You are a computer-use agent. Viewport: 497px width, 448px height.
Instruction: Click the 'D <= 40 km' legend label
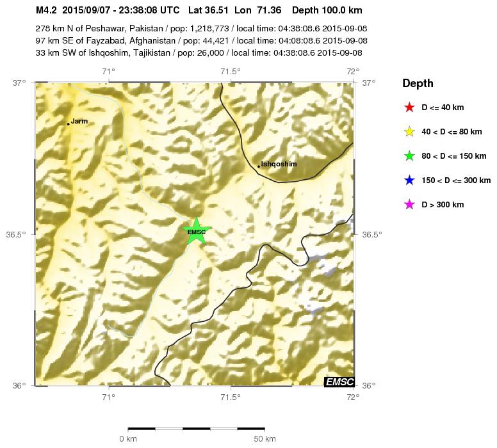pyautogui.click(x=443, y=108)
